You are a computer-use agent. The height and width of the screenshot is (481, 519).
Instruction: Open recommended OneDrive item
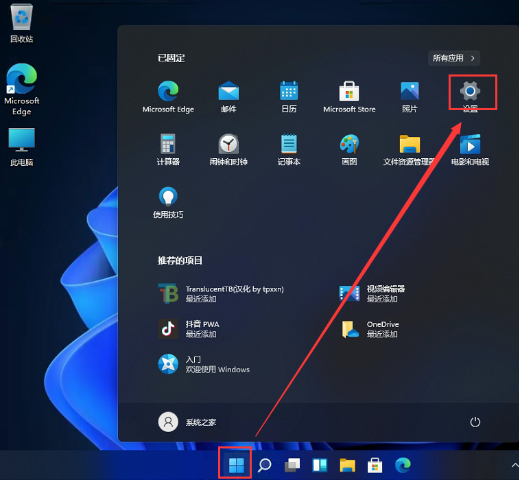[x=370, y=329]
